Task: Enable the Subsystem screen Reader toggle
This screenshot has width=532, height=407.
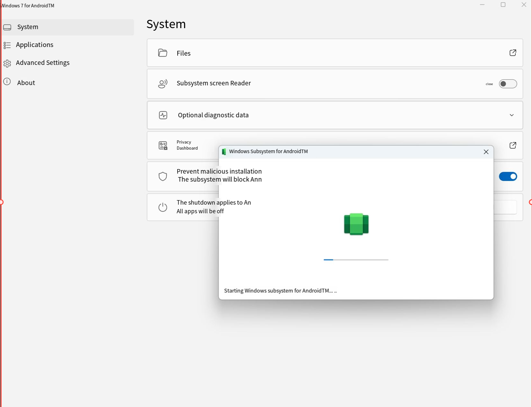Action: click(x=508, y=84)
